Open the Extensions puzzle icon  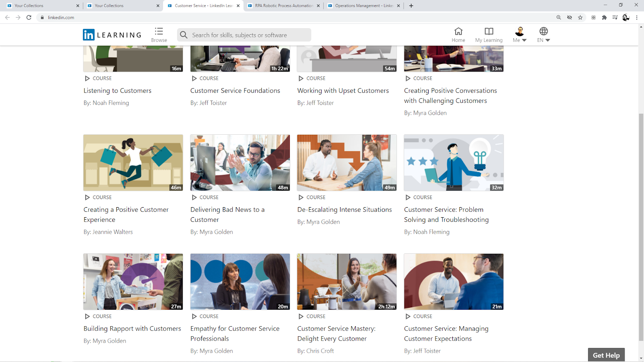[x=604, y=17]
